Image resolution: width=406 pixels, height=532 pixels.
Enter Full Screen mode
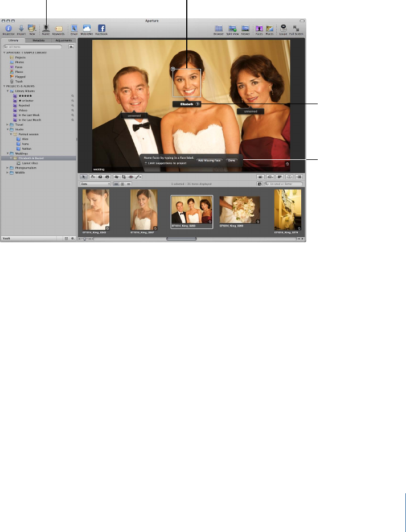296,30
